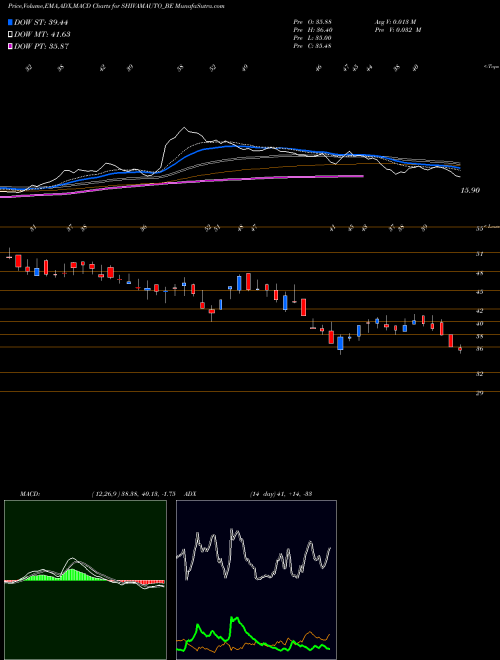Click the Pre H: 36.40 value
The image size is (500, 660).
(313, 30)
